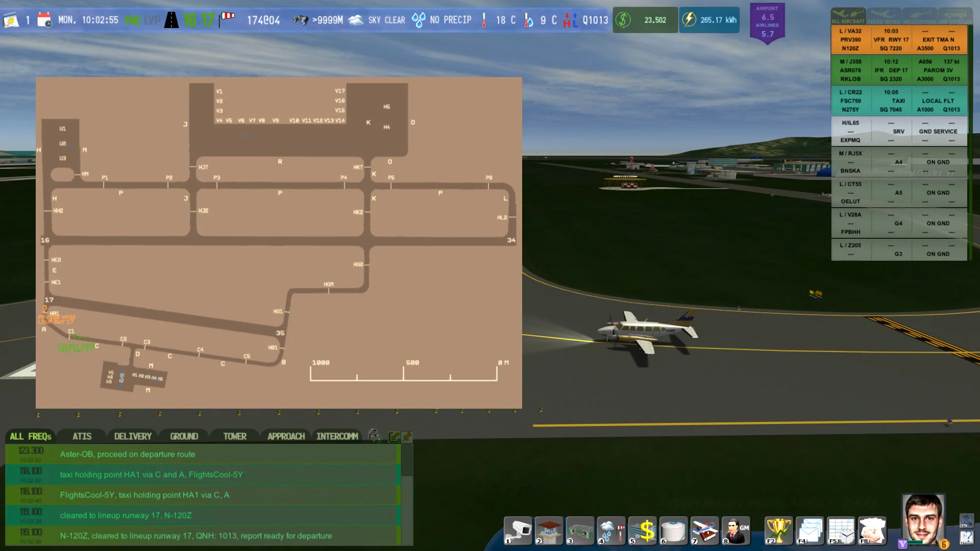This screenshot has width=980, height=551.
Task: Open the weather panel icon (button 4)
Action: point(611,531)
